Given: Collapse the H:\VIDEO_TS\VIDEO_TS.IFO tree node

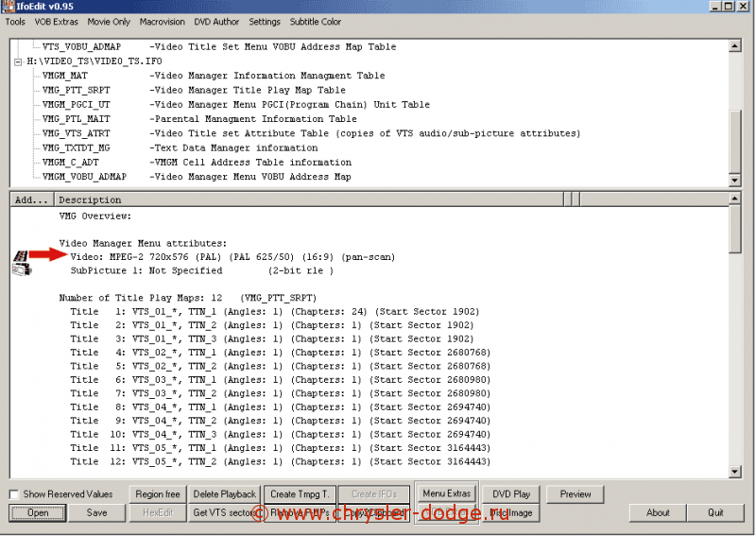Looking at the screenshot, I should pos(18,61).
